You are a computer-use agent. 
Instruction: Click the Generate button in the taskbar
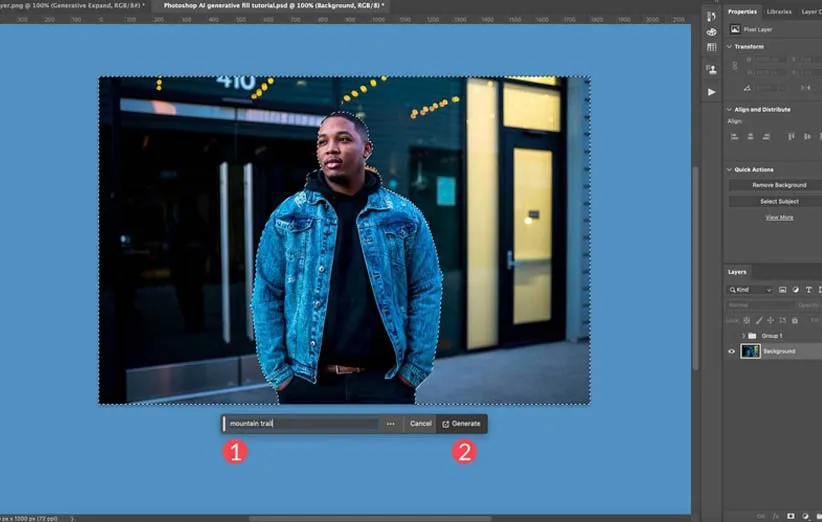[x=461, y=424]
